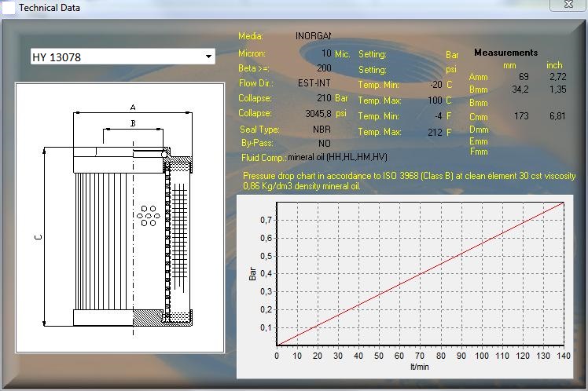This screenshot has height=391, width=588.
Task: Select the Cmm inch value 6,81
Action: 556,115
